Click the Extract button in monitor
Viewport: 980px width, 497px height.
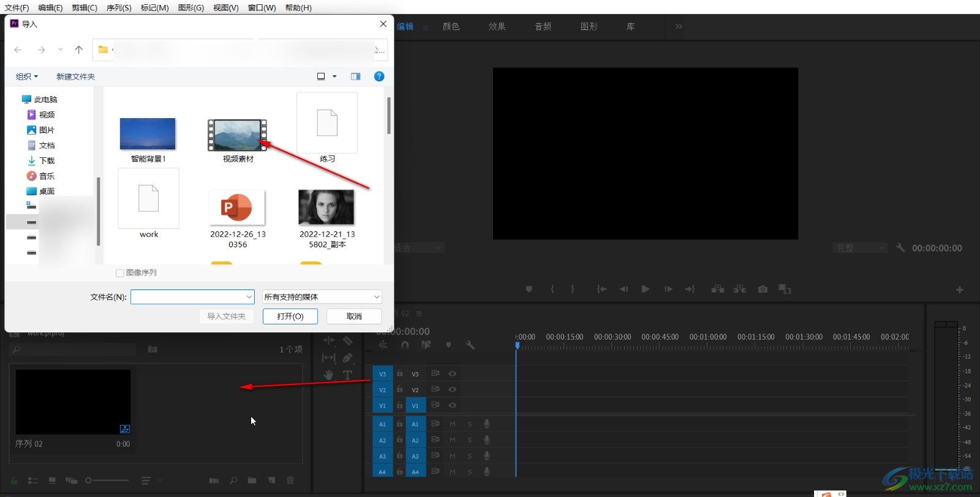click(740, 289)
